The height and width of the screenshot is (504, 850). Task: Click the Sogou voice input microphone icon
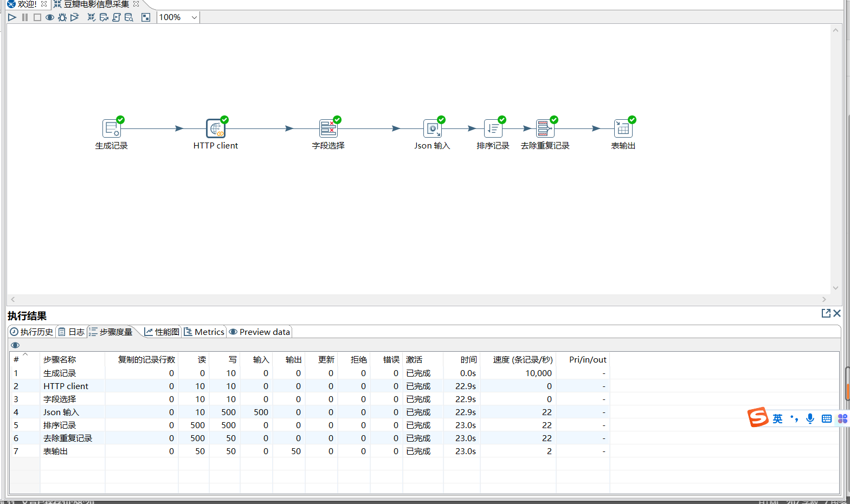(x=810, y=418)
